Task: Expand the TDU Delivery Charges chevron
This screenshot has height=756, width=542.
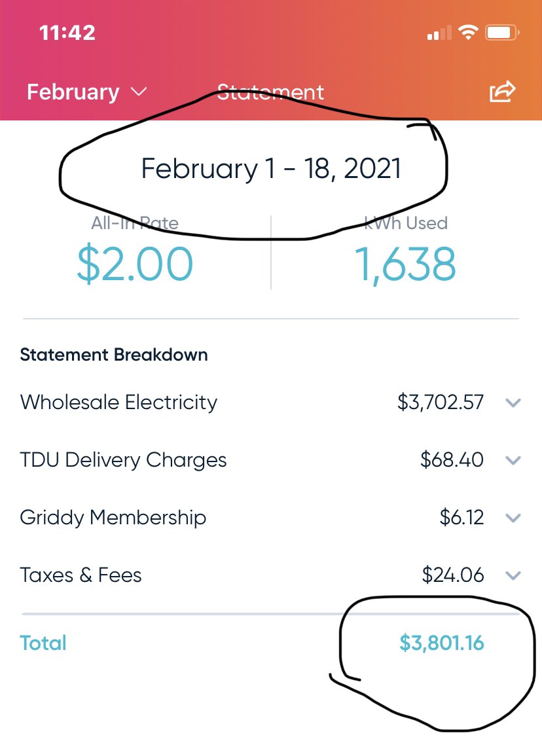Action: tap(513, 460)
